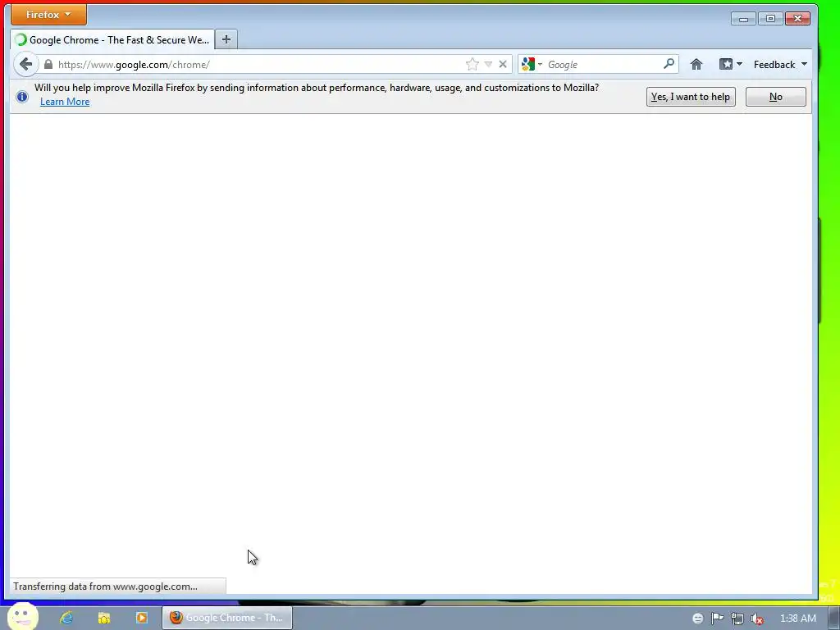Open the Feedback menu
Viewport: 840px width, 630px height.
(x=780, y=64)
